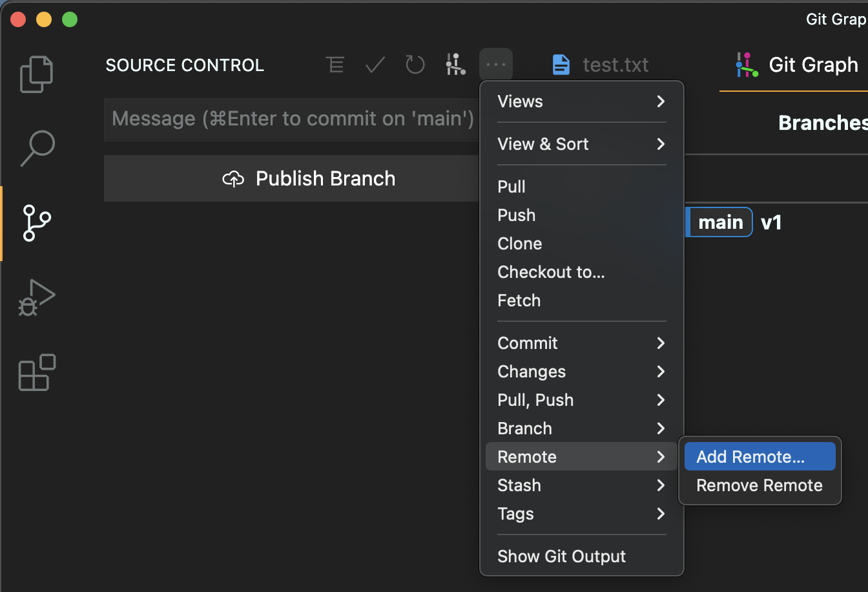Image resolution: width=868 pixels, height=592 pixels.
Task: Select Fetch from the menu
Action: pyautogui.click(x=581, y=301)
